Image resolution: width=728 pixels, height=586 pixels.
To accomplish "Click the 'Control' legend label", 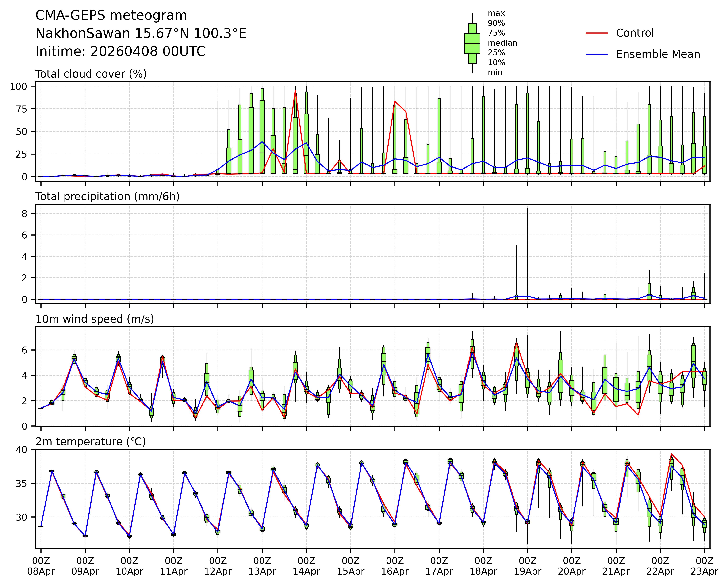I will point(635,33).
